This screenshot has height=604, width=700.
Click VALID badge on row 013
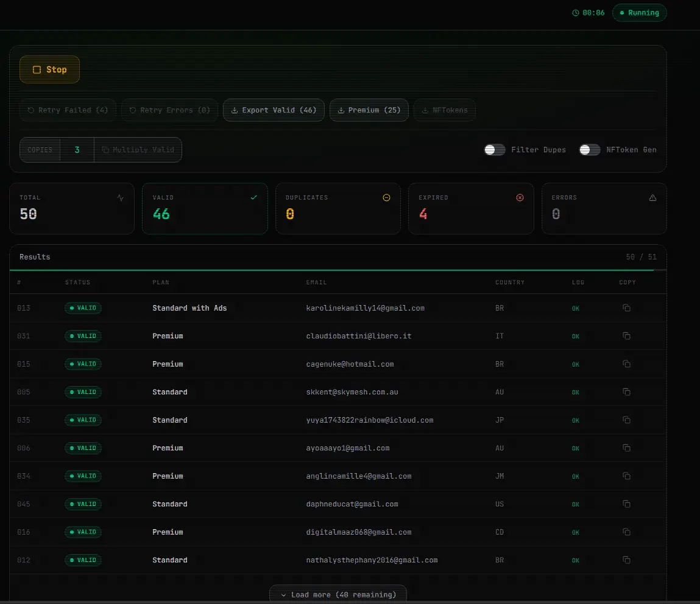[x=83, y=308]
